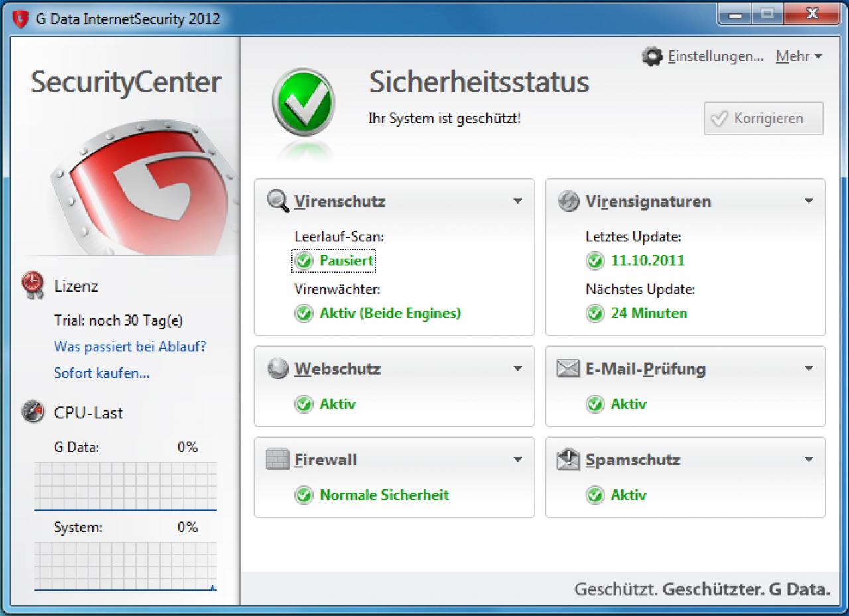Click the Spamschutz warning envelope icon
849x616 pixels.
[x=568, y=460]
